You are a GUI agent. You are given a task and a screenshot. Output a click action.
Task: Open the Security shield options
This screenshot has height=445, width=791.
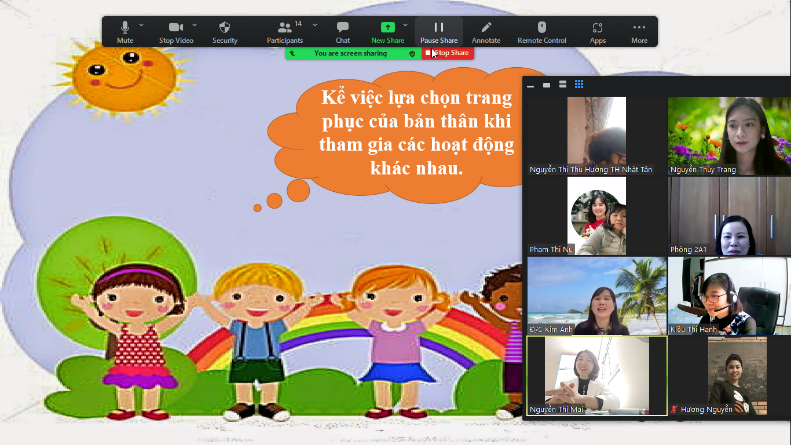pyautogui.click(x=224, y=30)
